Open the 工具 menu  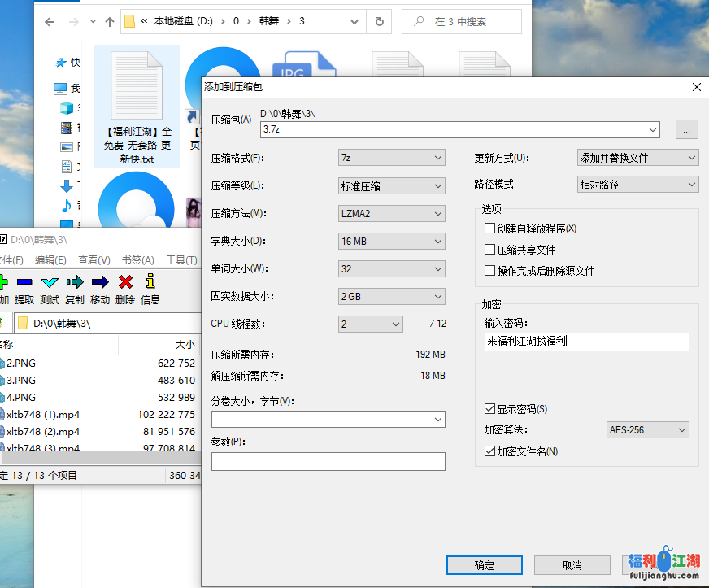coord(182,260)
